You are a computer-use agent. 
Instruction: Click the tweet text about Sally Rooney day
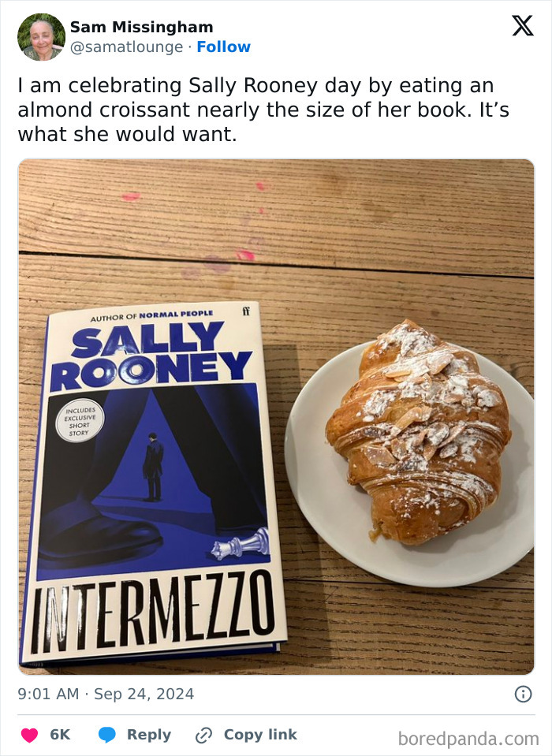pos(263,110)
